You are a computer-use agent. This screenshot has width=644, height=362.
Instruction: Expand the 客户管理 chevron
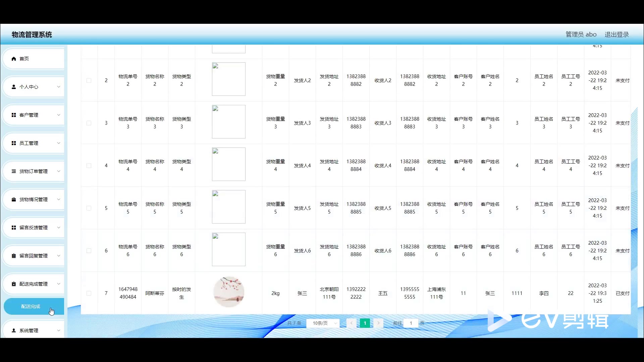pyautogui.click(x=59, y=115)
